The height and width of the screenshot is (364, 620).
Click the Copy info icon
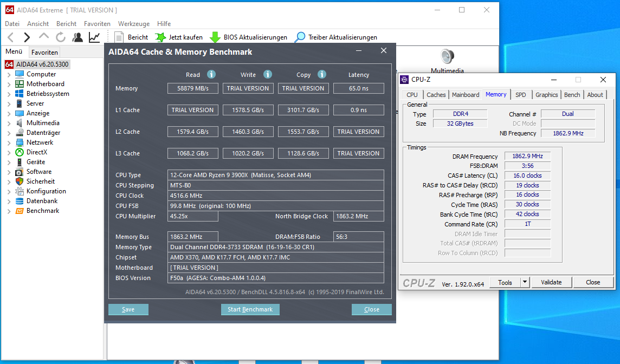(x=322, y=74)
